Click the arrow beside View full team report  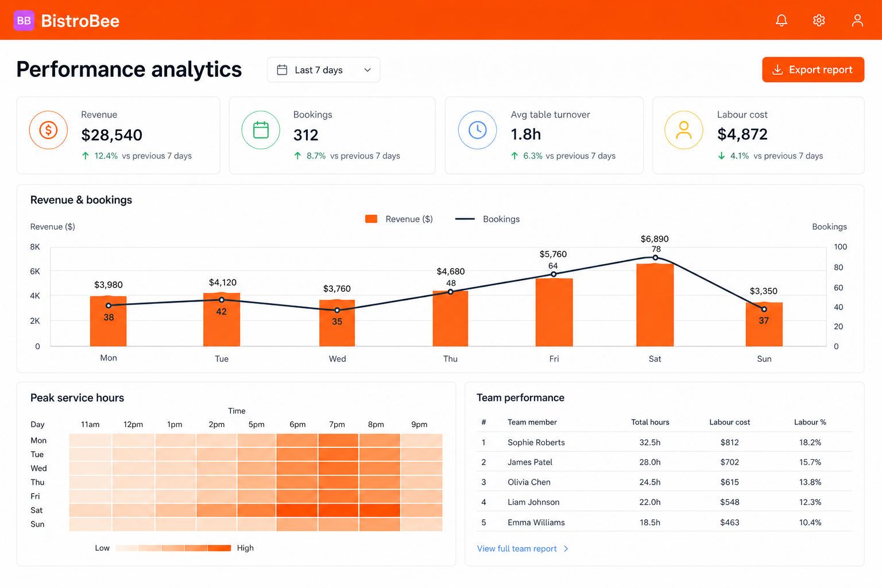tap(566, 548)
